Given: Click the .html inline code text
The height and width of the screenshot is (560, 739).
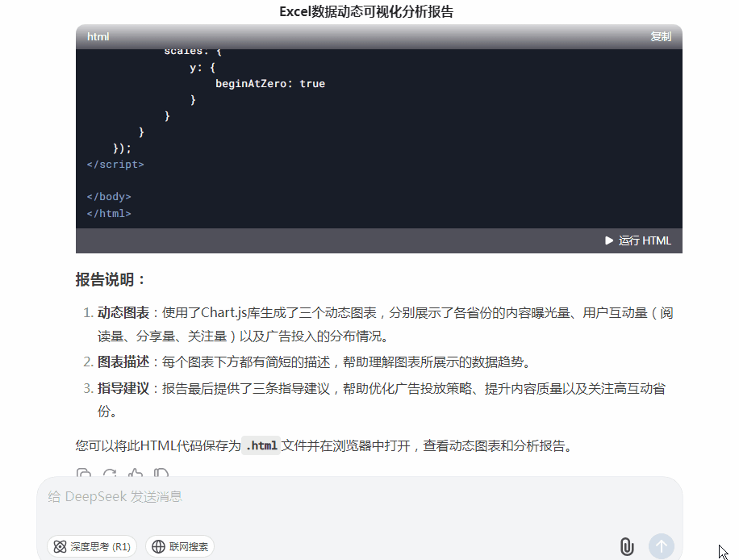Looking at the screenshot, I should tap(261, 445).
